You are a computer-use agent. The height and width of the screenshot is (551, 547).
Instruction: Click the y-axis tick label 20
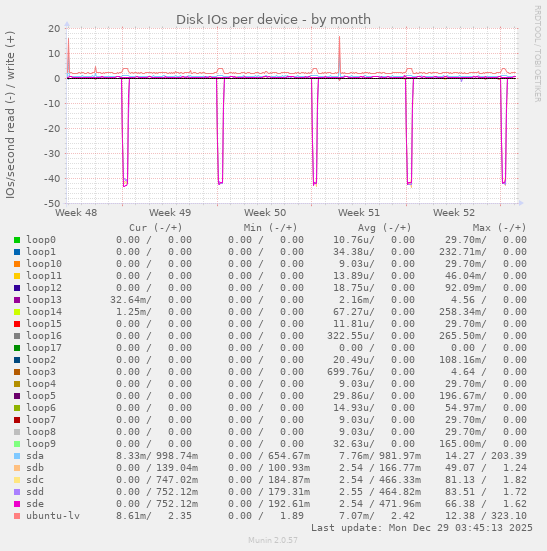coord(54,28)
